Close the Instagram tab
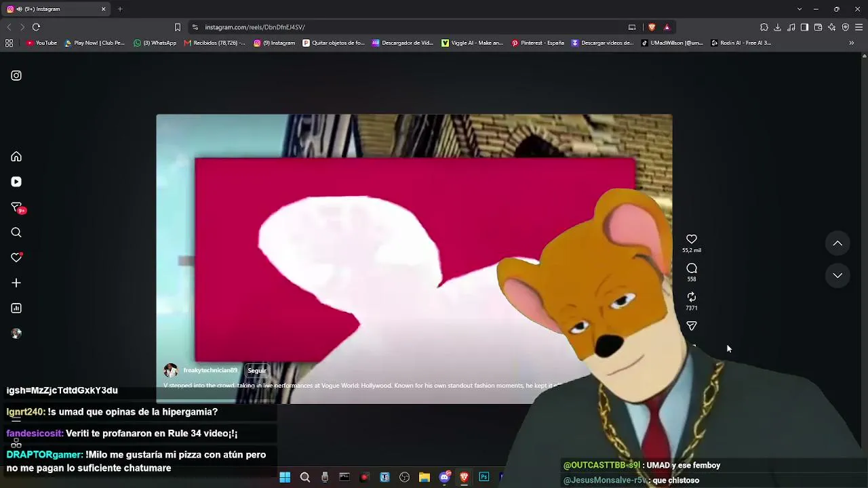Viewport: 868px width, 488px height. 103,9
